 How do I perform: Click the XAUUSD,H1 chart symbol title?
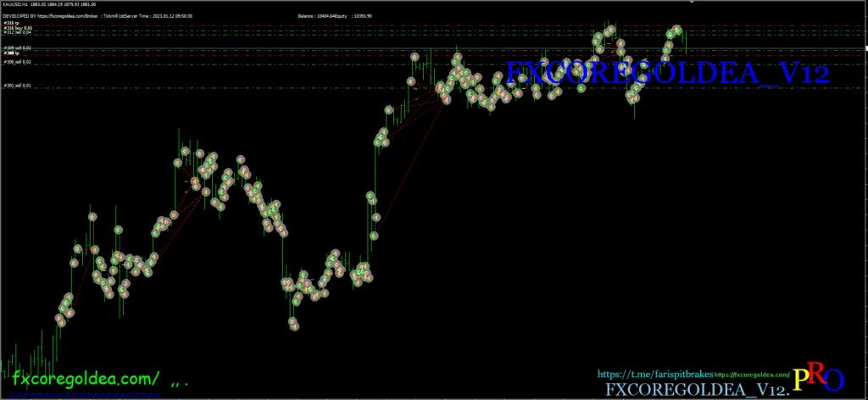tap(15, 4)
